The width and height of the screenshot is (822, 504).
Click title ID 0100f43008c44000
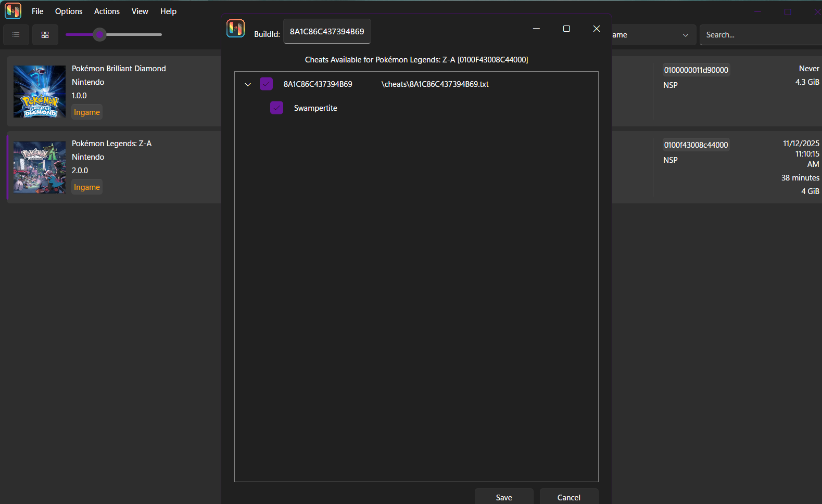(x=696, y=145)
